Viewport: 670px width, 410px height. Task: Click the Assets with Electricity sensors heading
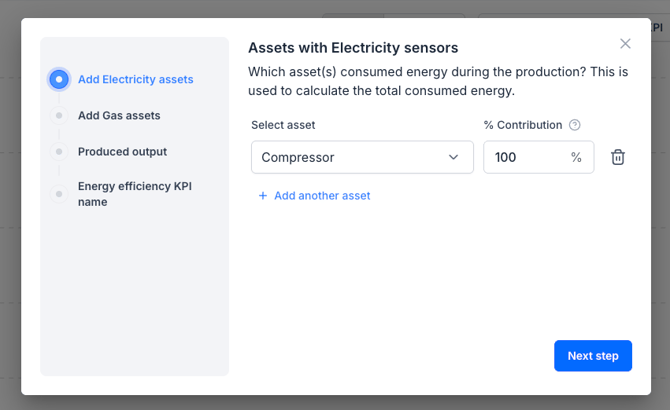[353, 47]
